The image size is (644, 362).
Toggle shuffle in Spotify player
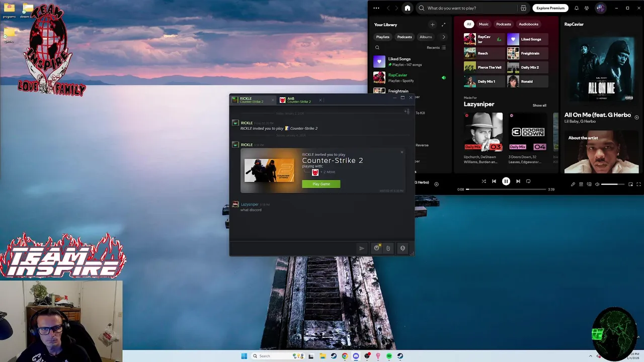pos(484,182)
